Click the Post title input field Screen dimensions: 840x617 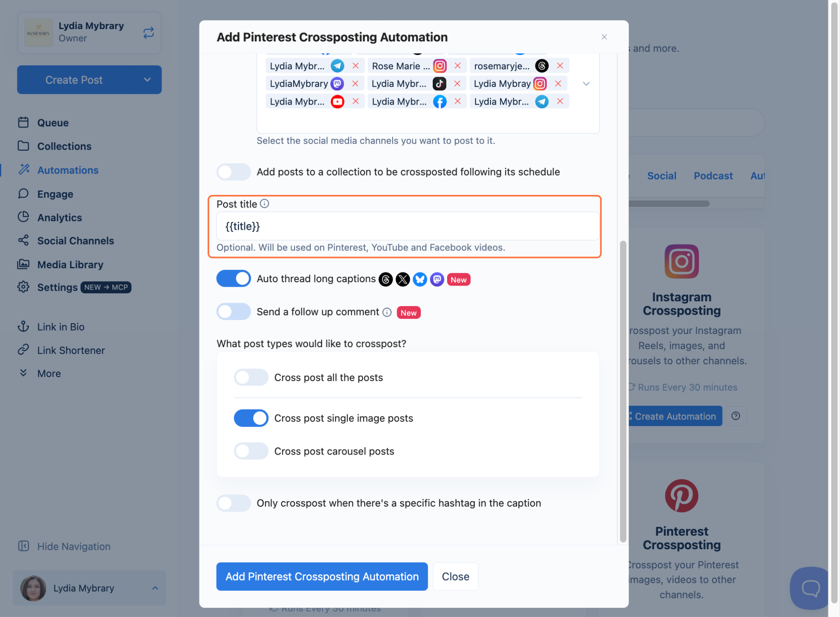(x=408, y=226)
